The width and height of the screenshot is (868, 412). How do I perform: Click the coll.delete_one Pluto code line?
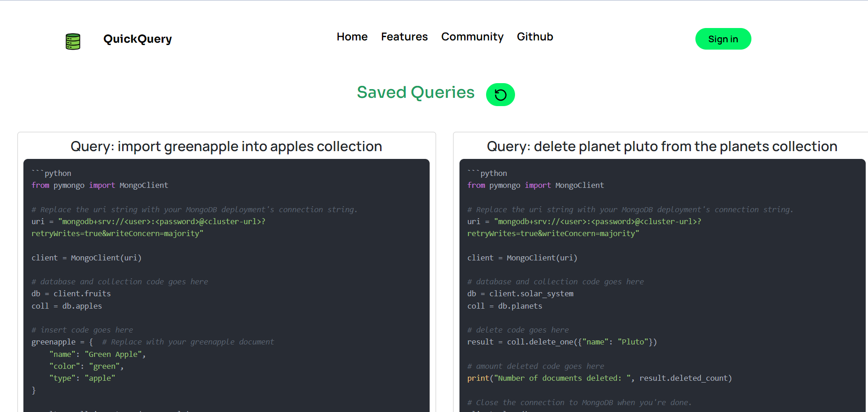coord(562,342)
